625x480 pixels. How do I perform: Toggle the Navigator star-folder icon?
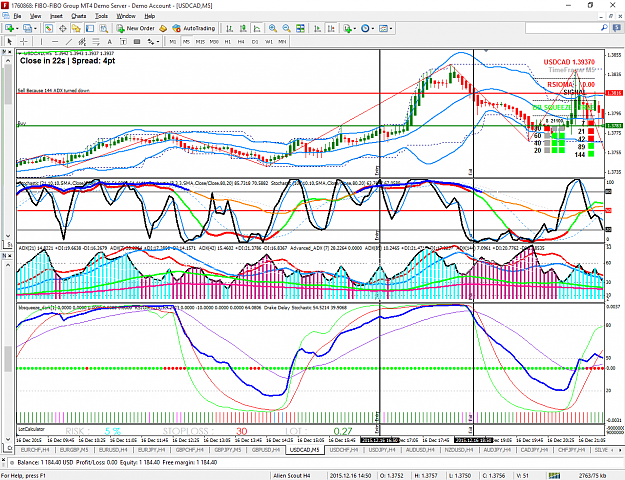tap(76, 28)
